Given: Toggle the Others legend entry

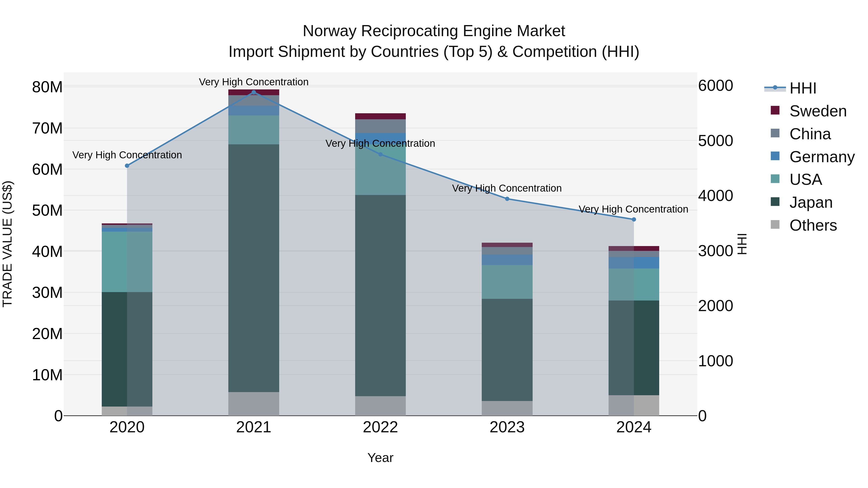Looking at the screenshot, I should click(x=804, y=225).
